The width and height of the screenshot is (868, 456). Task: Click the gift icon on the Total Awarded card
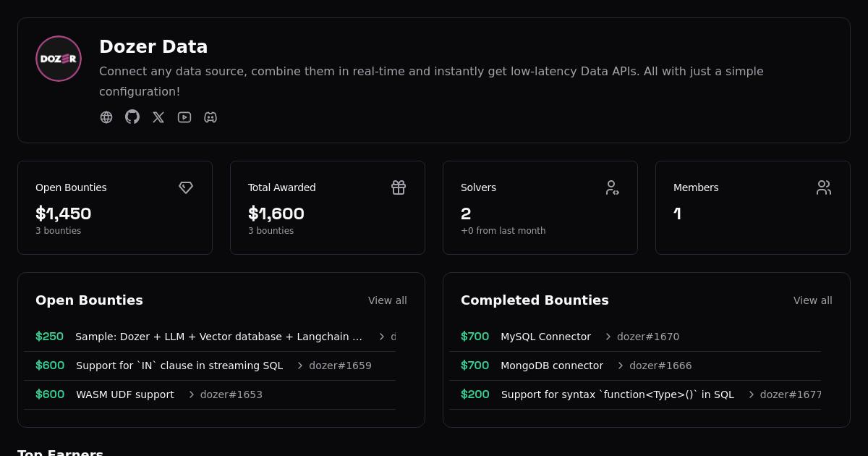click(399, 187)
